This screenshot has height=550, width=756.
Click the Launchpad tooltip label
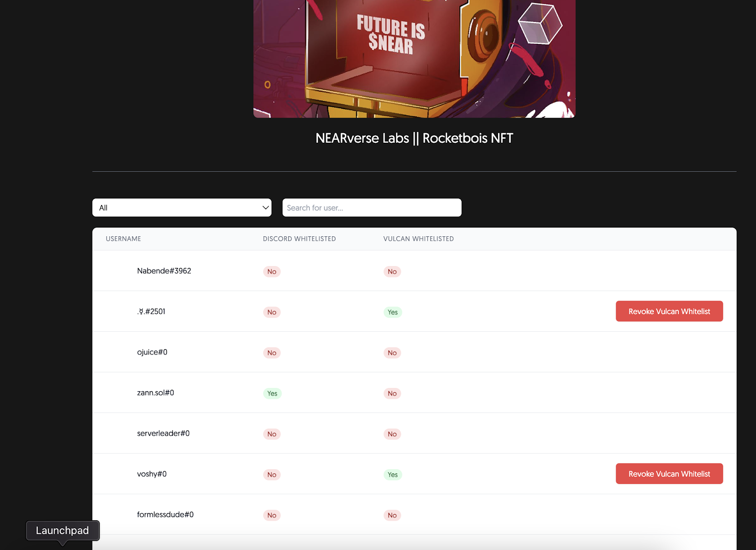tap(62, 531)
